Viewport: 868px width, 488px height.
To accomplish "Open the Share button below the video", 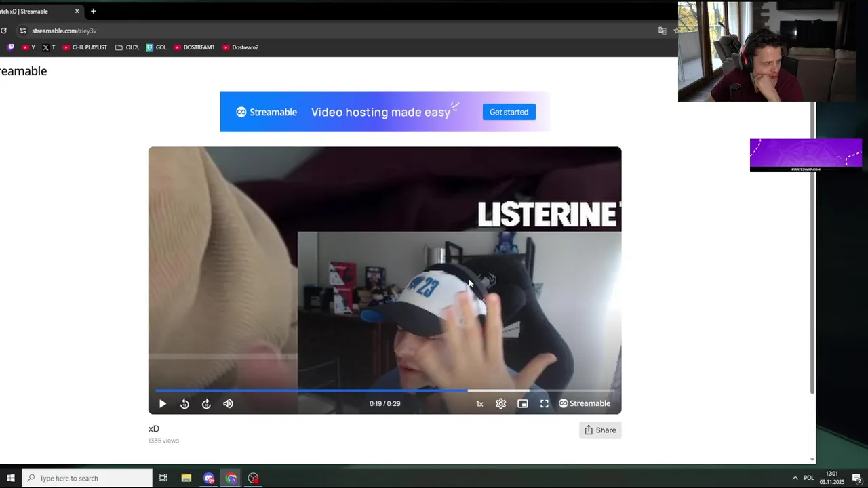I will pyautogui.click(x=600, y=430).
